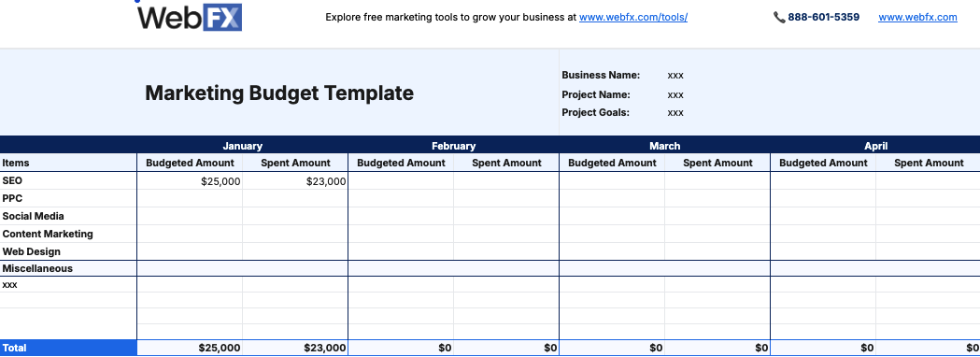Select the Miscellaneous section label

37,268
